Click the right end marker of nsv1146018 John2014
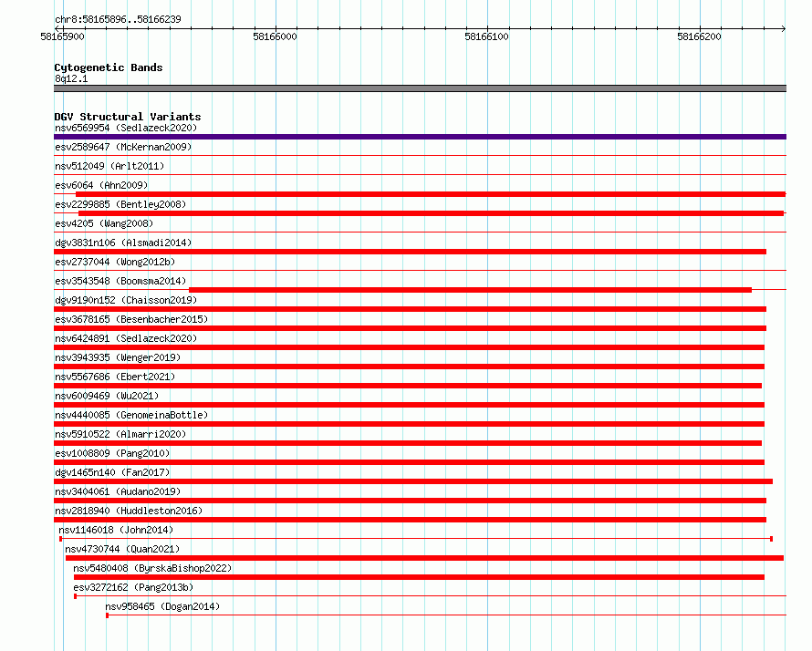812x651 pixels. [x=772, y=539]
